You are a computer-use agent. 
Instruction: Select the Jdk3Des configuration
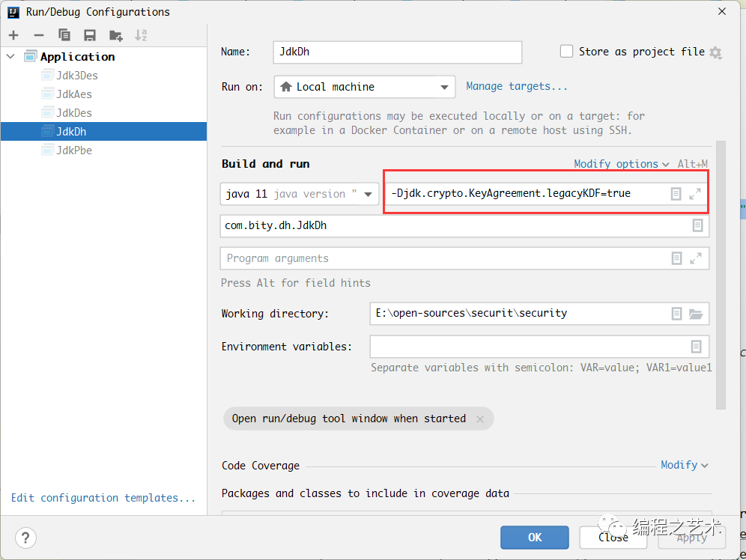77,76
